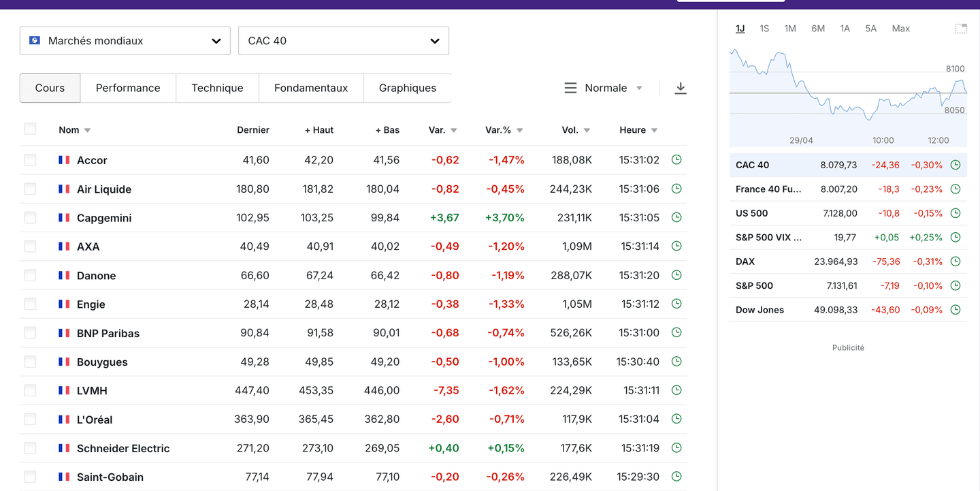Switch to the Graphiques tab
980x491 pixels.
pyautogui.click(x=408, y=88)
